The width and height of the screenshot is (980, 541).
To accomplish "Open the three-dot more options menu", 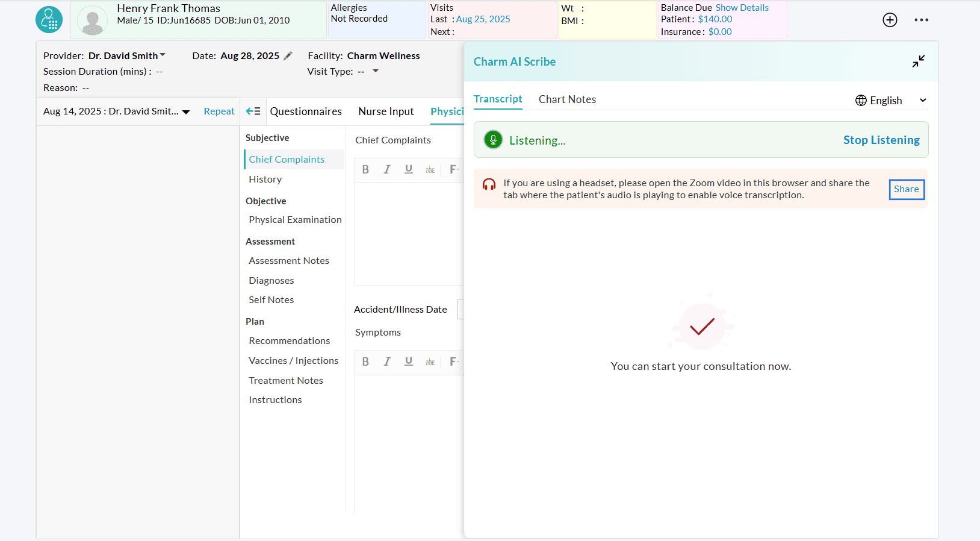I will point(921,20).
